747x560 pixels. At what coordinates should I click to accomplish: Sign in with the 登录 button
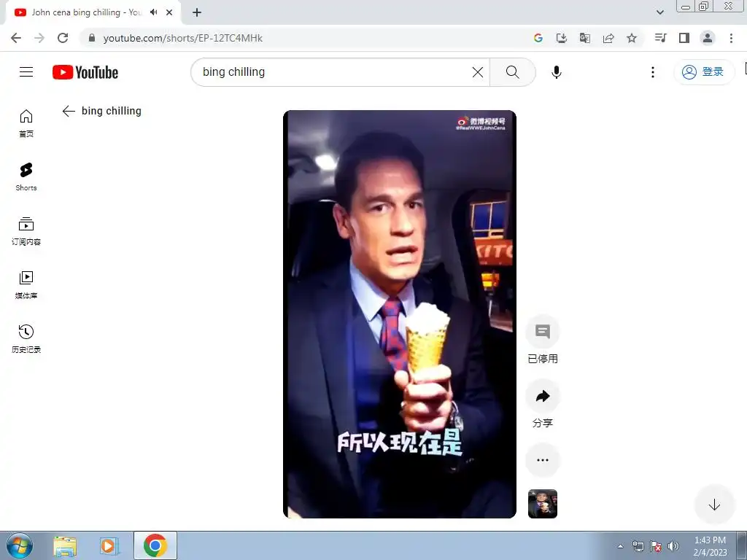point(703,72)
